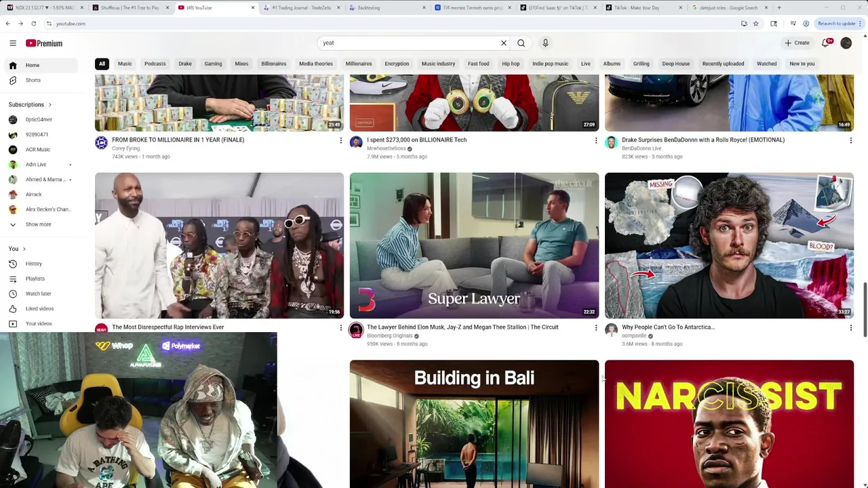Open 'I spent $273,000 on BILLIONAIRE Tech' title
Image resolution: width=868 pixels, height=488 pixels.
coord(416,140)
